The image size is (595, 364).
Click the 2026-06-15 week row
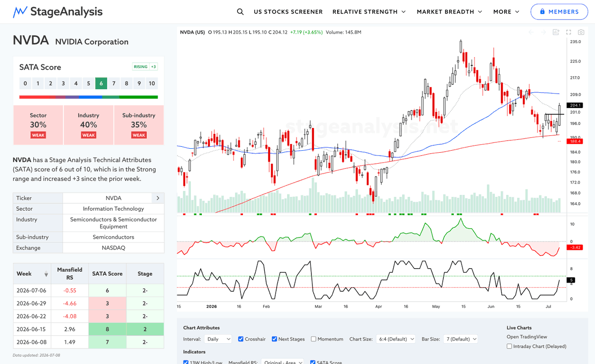[88, 328]
